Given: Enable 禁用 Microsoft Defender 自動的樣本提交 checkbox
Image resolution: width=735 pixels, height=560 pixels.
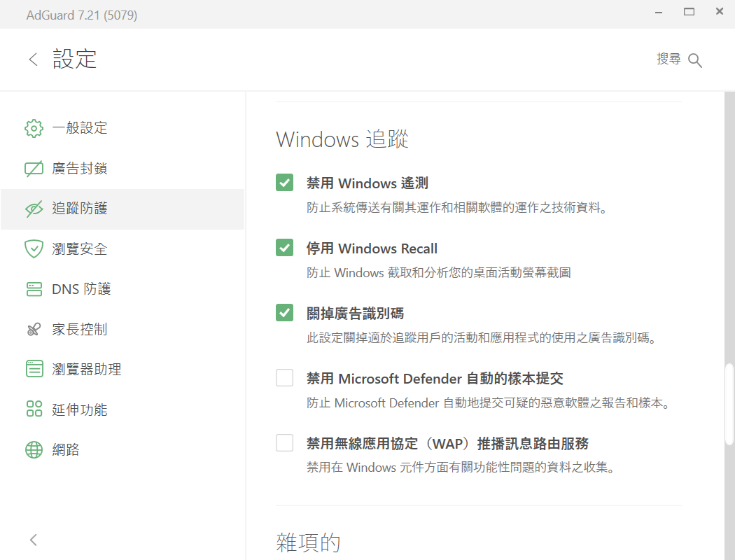Looking at the screenshot, I should pyautogui.click(x=284, y=378).
